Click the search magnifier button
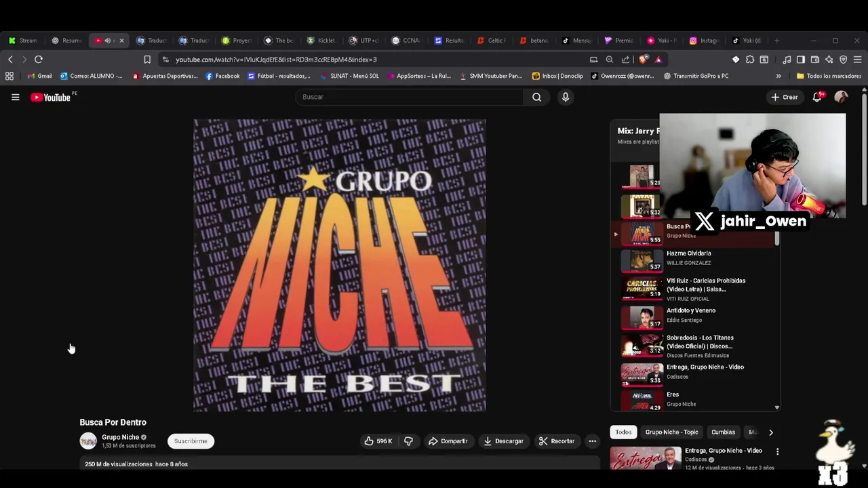868x488 pixels. coord(536,97)
